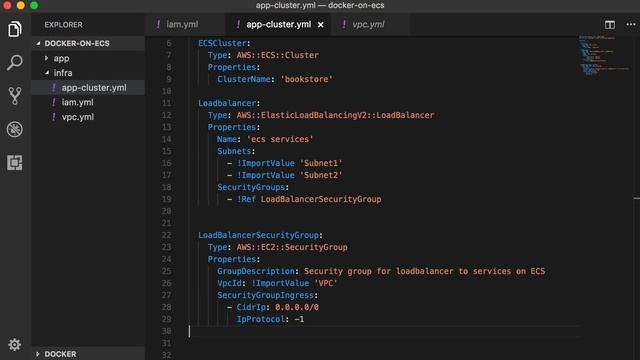Open iam.yml in the explorer tree
The image size is (640, 360).
pyautogui.click(x=78, y=102)
